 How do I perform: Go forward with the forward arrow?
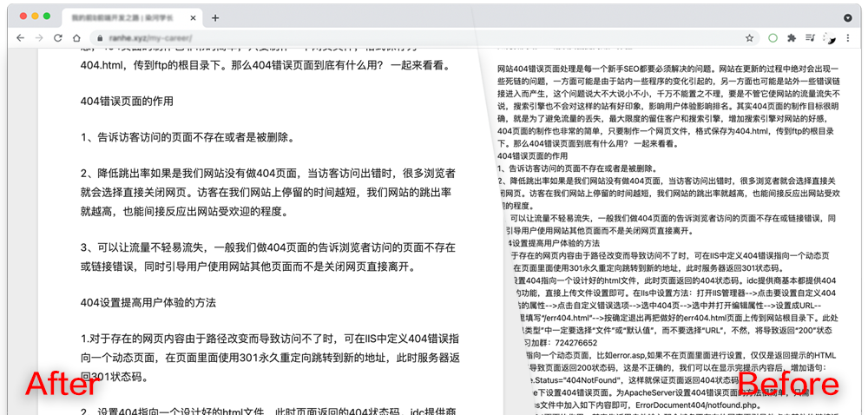pos(39,38)
